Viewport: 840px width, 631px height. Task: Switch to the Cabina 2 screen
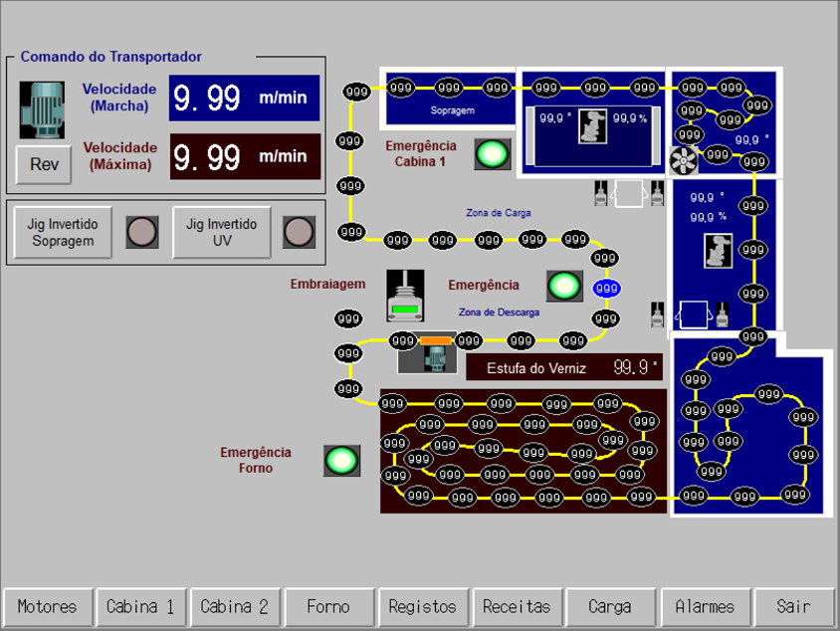[x=234, y=606]
